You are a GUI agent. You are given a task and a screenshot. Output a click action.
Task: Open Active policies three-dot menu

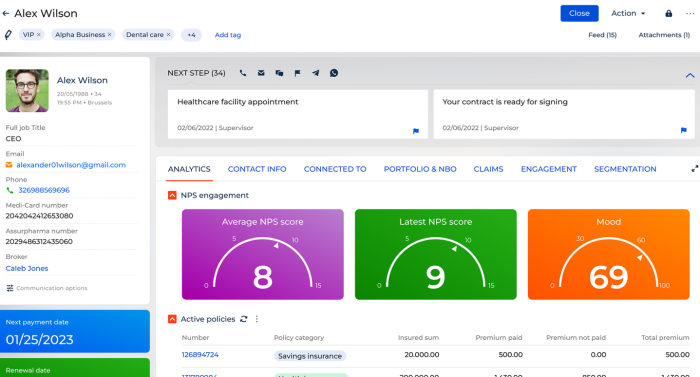(x=257, y=319)
